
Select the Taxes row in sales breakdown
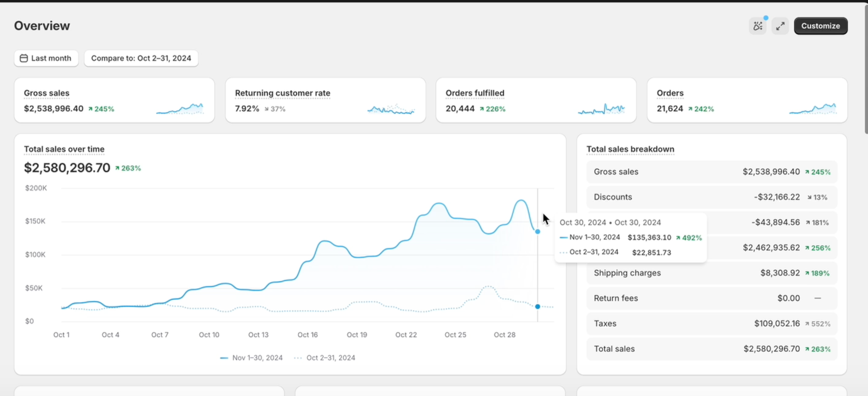click(x=712, y=323)
